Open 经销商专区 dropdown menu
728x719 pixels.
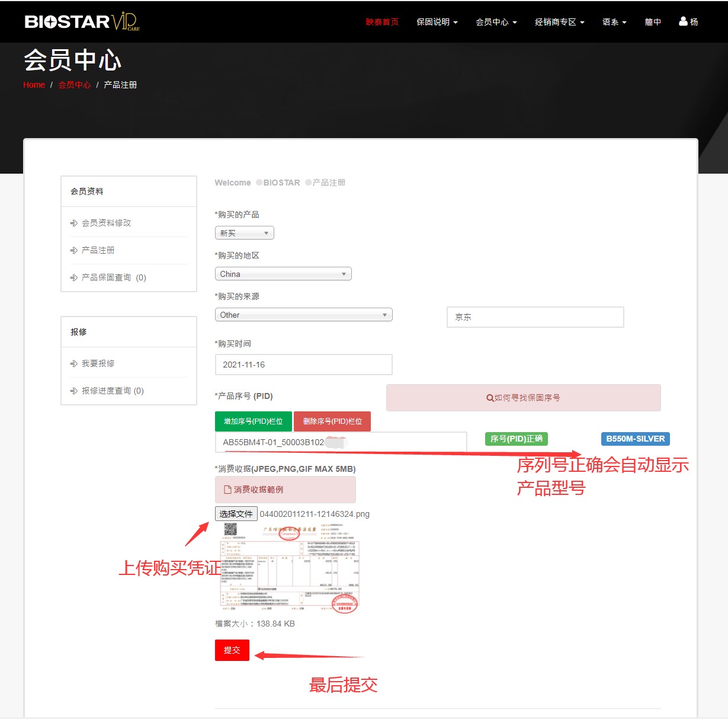pyautogui.click(x=560, y=22)
